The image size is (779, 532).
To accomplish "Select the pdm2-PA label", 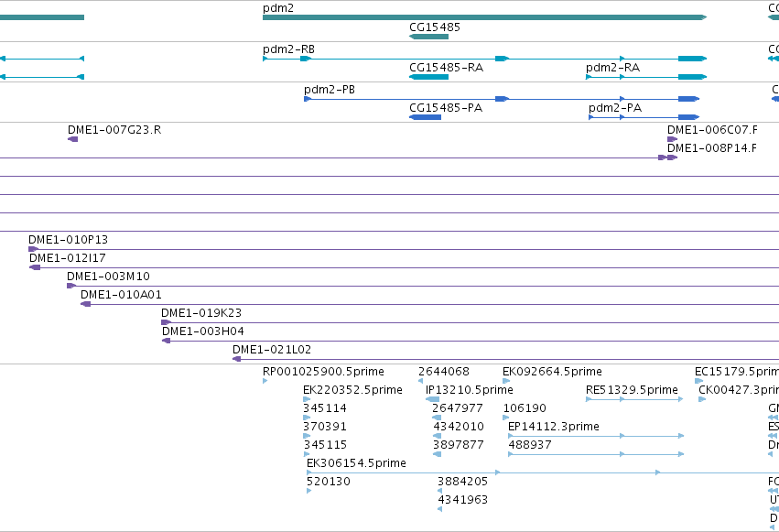I will click(x=615, y=108).
